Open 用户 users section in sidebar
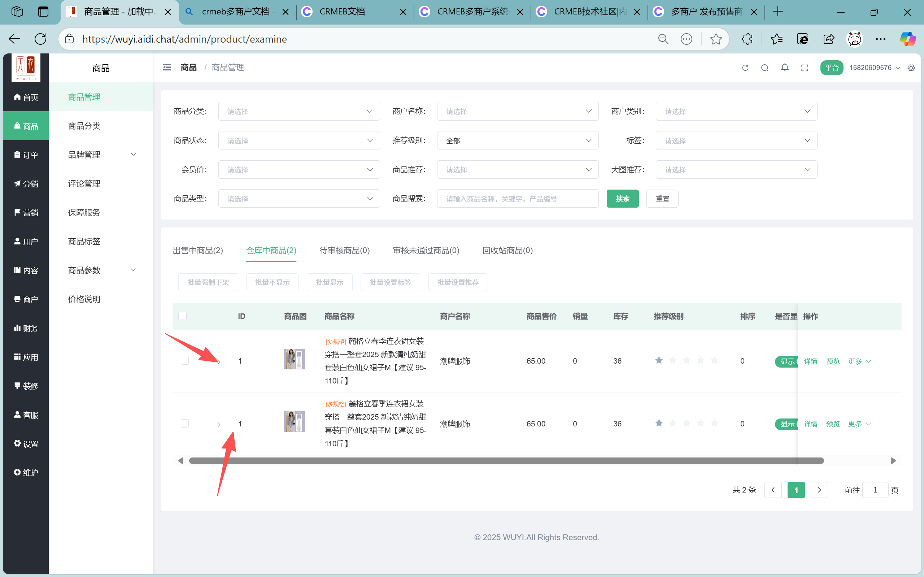The height and width of the screenshot is (577, 924). tap(26, 242)
